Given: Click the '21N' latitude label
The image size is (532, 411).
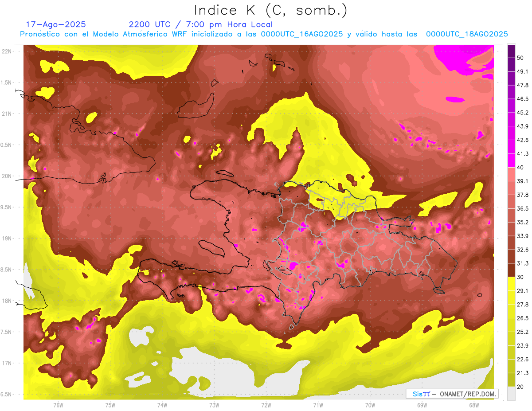Looking at the screenshot, I should pos(8,114).
